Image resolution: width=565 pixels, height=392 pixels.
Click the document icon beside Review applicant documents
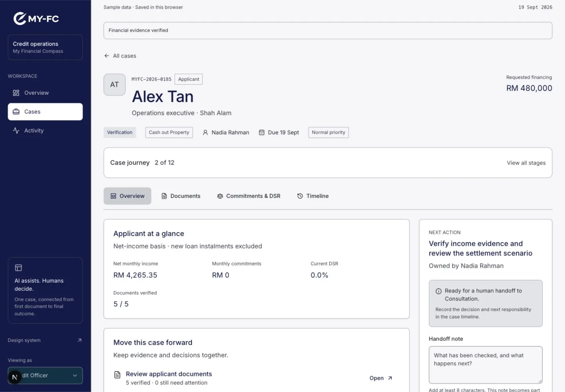pos(117,375)
